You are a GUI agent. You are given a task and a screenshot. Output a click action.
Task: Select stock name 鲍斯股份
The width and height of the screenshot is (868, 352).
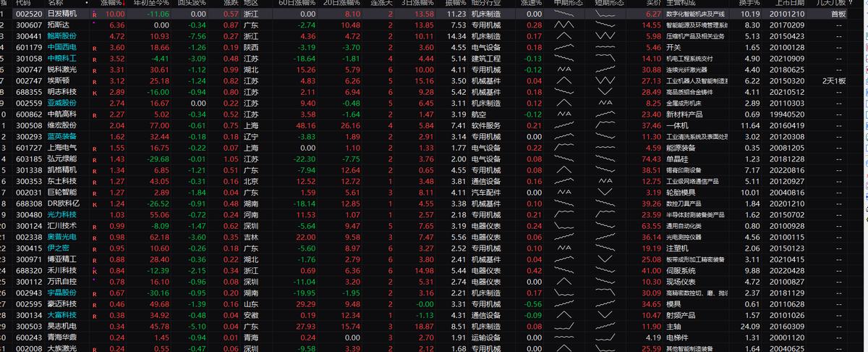pos(63,36)
